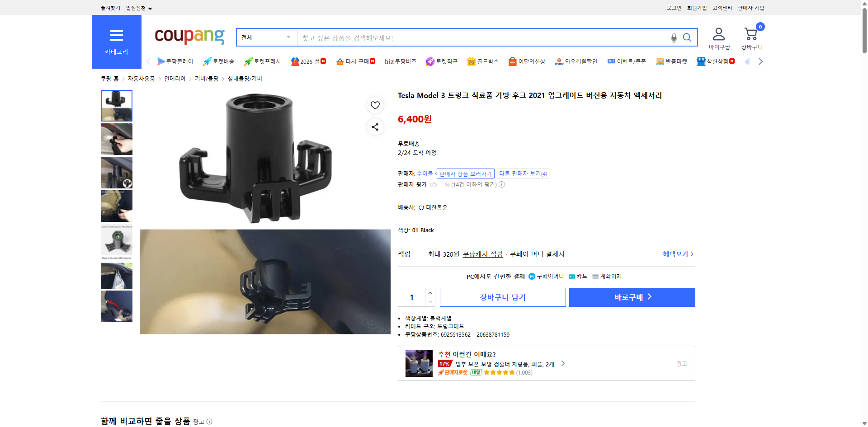The image size is (868, 427).
Task: Open 자동차용품 breadcrumb link
Action: tap(141, 78)
